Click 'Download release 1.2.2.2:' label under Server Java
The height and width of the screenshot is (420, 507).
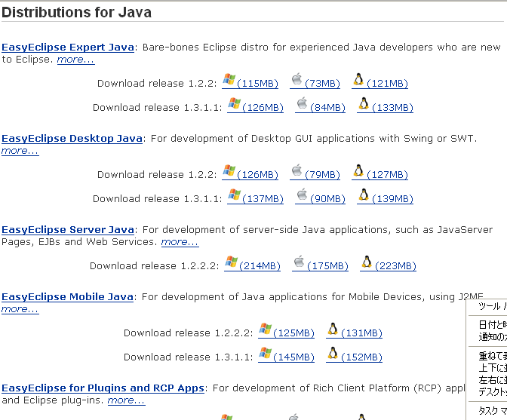(x=155, y=266)
